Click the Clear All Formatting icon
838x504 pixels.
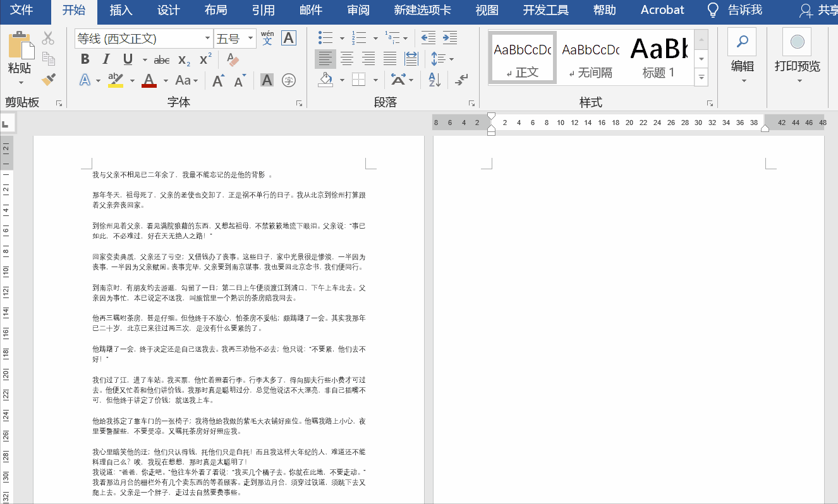point(232,59)
